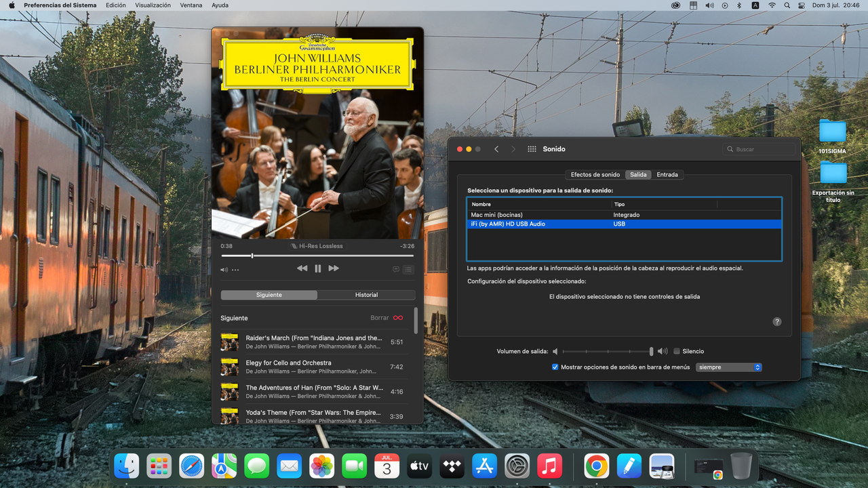Select the 101SIGMA folder on the desktop
The width and height of the screenshot is (868, 488).
coord(832,137)
